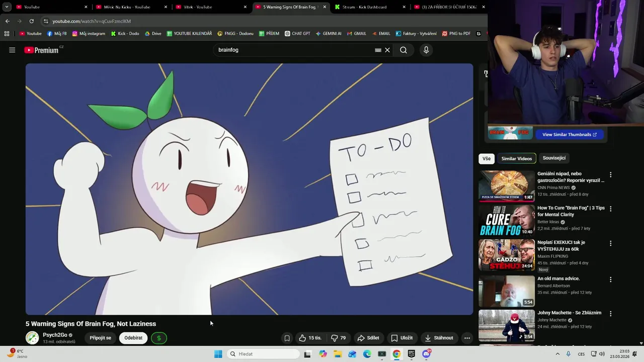
Task: Open the YouTube guide hamburger menu
Action: pos(12,50)
